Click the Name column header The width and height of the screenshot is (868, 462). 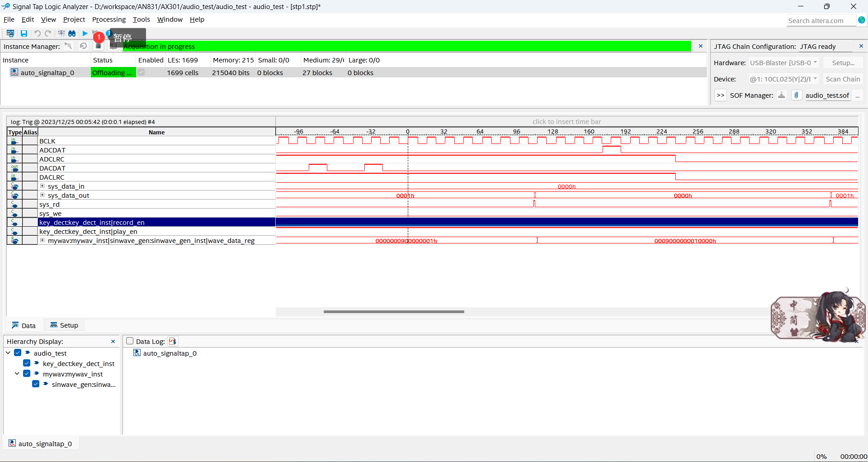[156, 132]
